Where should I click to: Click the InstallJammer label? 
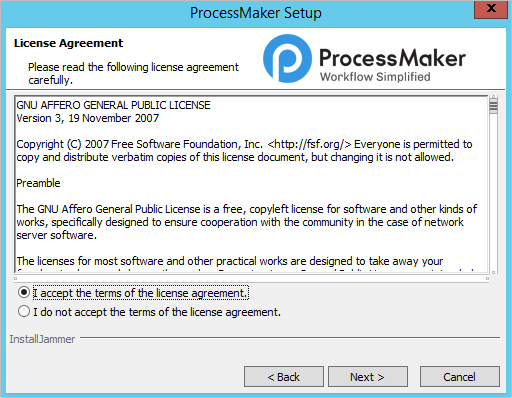point(42,339)
